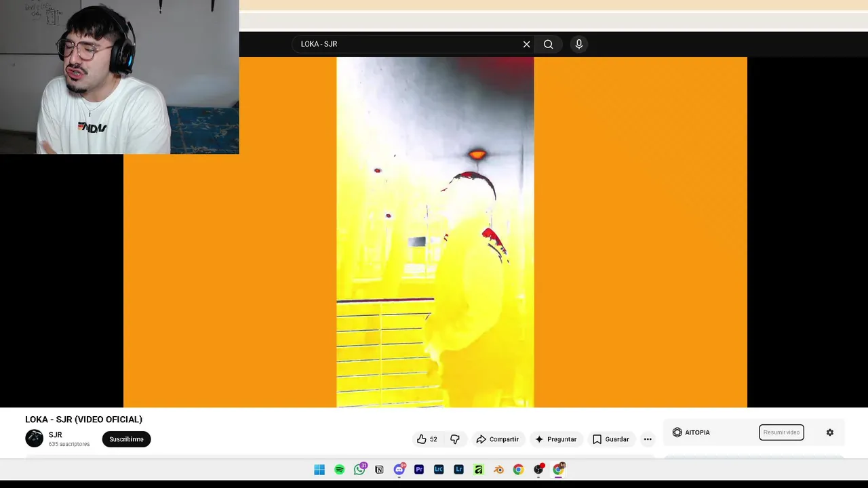This screenshot has height=488, width=868.
Task: Open Discord from the taskbar
Action: (399, 470)
